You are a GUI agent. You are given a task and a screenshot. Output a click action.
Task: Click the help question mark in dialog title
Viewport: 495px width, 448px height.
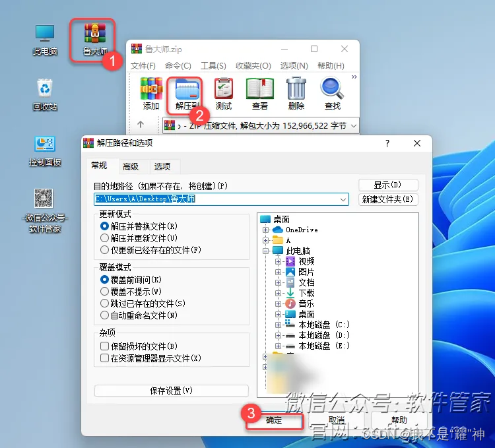coord(387,143)
